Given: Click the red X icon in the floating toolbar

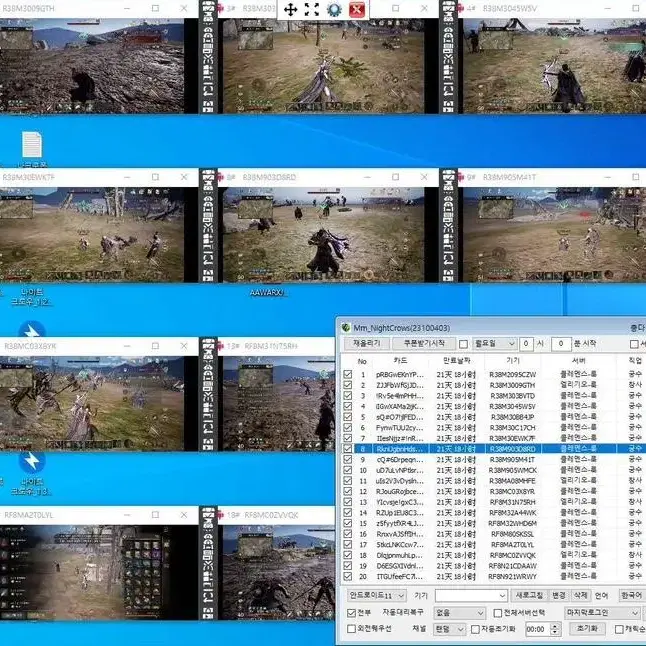Looking at the screenshot, I should coord(357,9).
